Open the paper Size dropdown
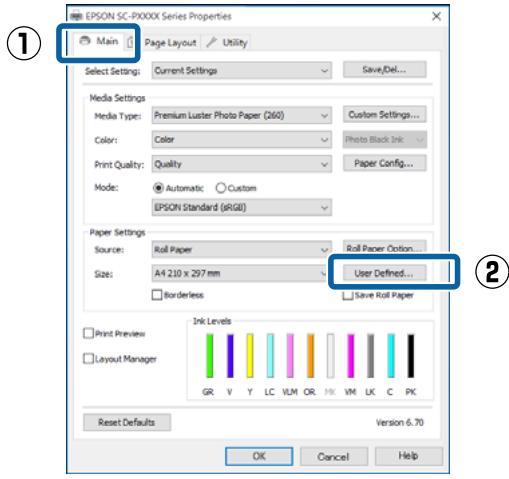 [239, 273]
